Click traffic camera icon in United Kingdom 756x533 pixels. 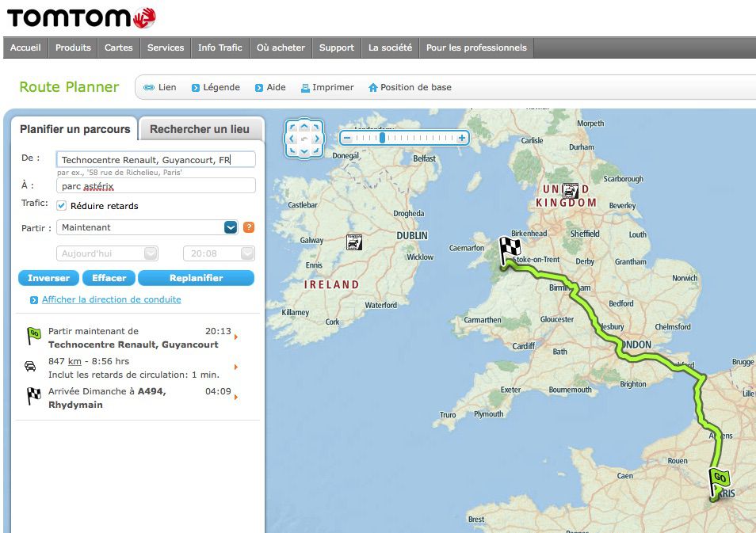click(571, 190)
